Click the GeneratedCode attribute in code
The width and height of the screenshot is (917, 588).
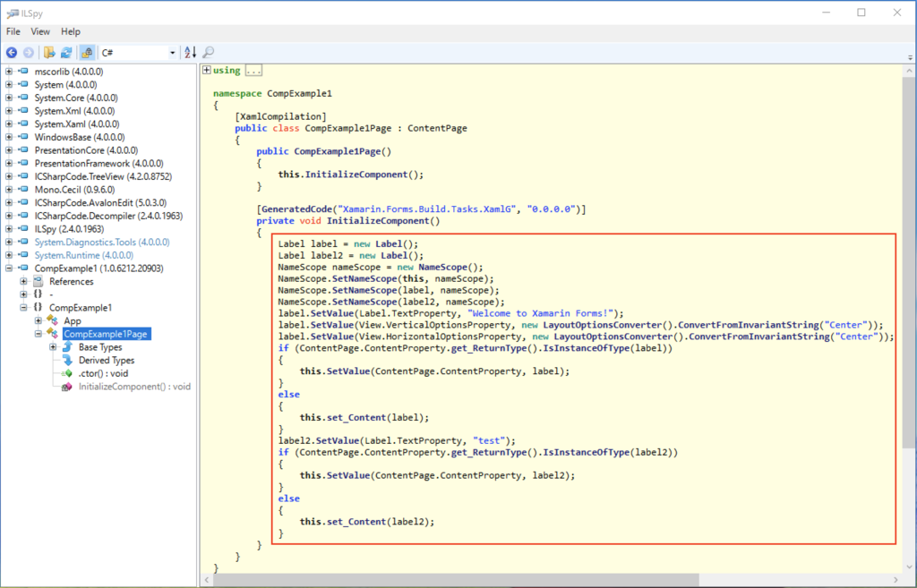click(x=297, y=209)
